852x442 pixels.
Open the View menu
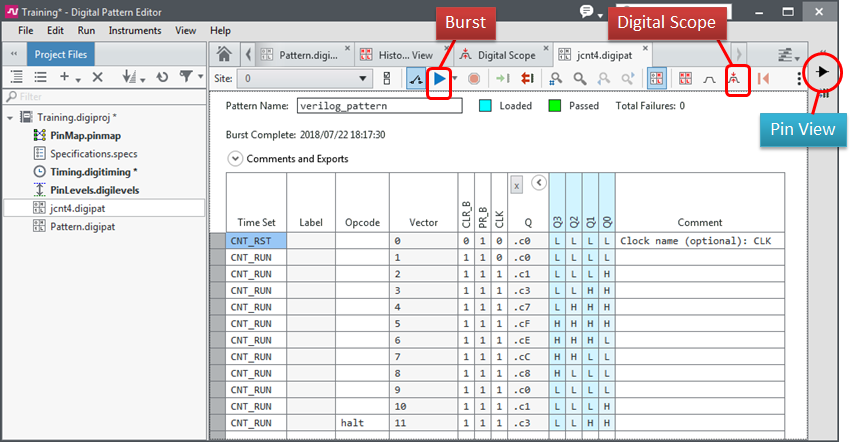[185, 30]
